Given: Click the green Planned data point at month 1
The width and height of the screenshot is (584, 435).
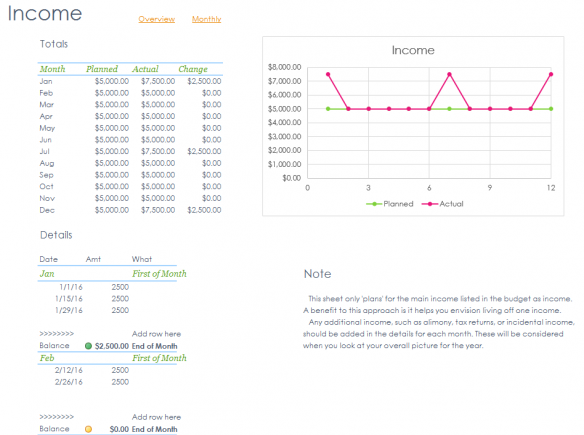Looking at the screenshot, I should click(328, 109).
